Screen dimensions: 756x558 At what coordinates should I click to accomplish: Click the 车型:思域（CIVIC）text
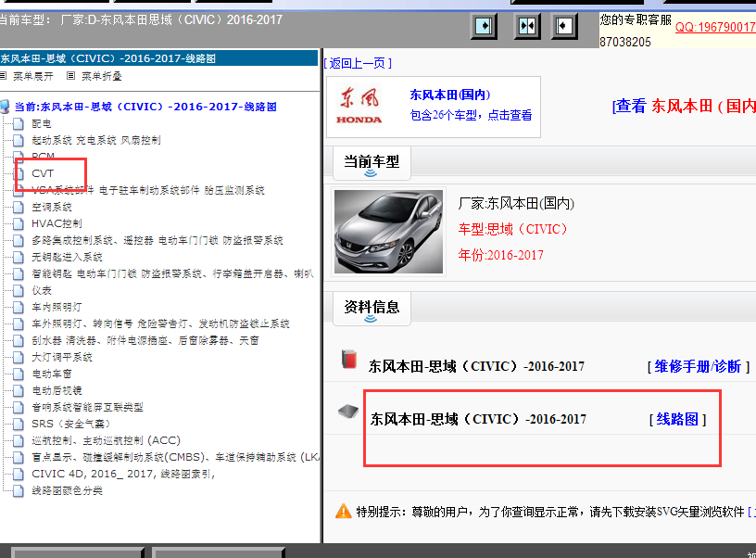512,229
